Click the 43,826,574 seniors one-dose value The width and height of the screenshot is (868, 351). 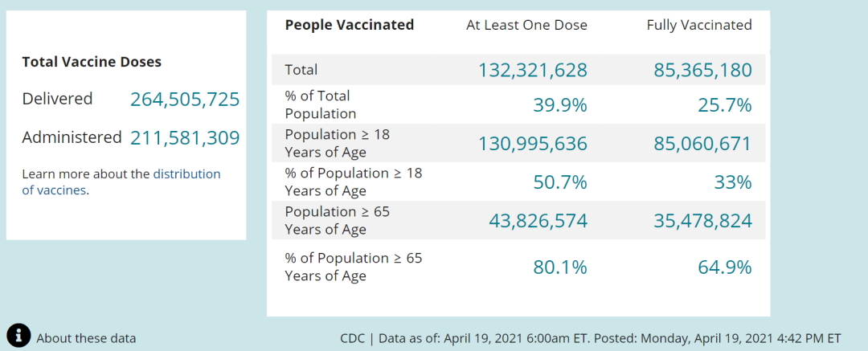pyautogui.click(x=538, y=221)
